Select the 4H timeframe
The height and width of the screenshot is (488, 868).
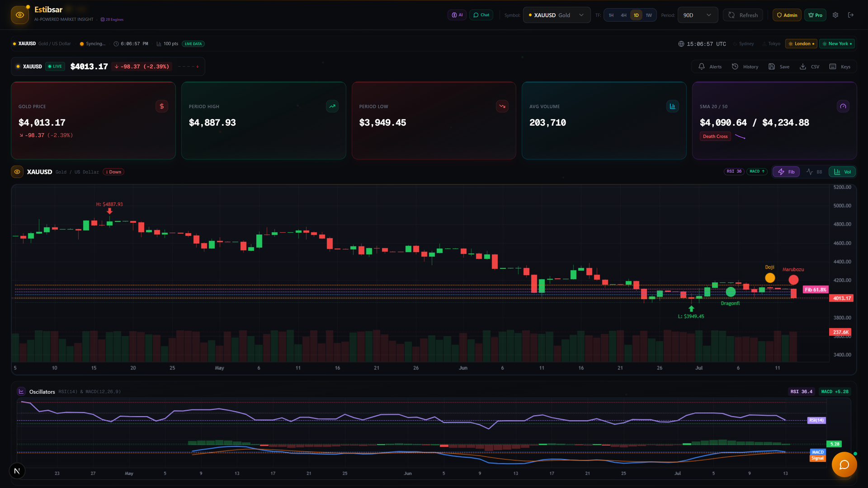[x=623, y=15]
